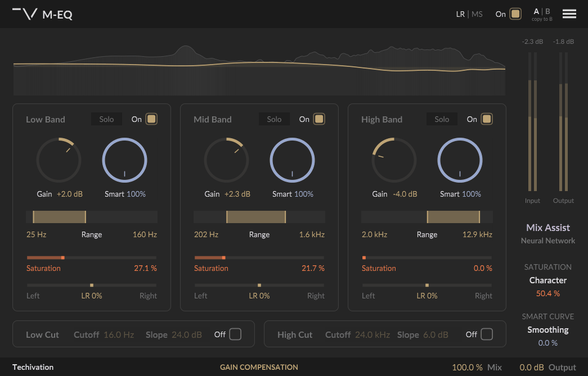Click the Gain Compensation button
Viewport: 588px width, 376px height.
(259, 368)
